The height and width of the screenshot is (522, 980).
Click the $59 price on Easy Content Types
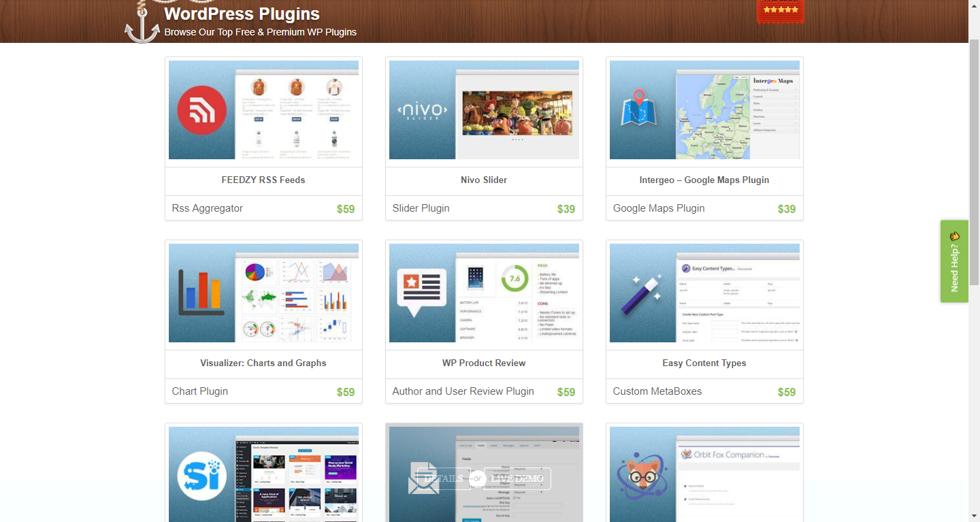(787, 392)
